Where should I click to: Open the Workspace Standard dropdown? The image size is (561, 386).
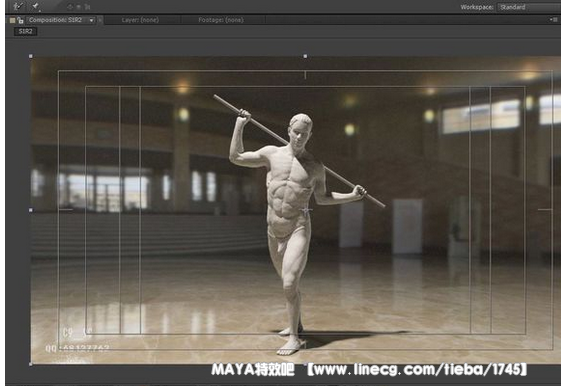530,7
